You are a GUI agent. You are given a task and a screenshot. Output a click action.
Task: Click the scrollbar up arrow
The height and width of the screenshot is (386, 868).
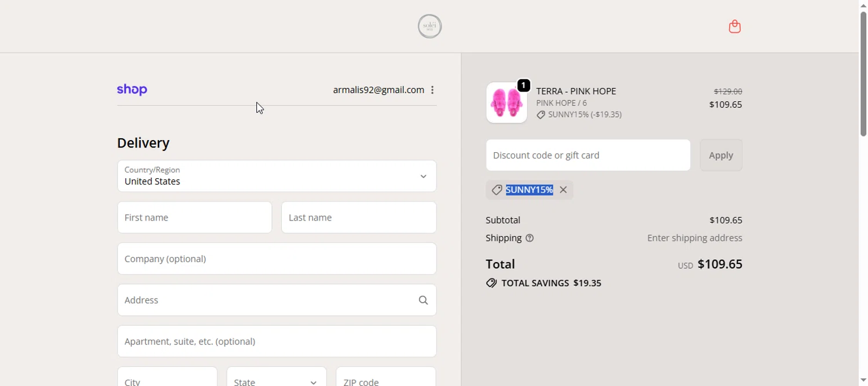(863, 5)
